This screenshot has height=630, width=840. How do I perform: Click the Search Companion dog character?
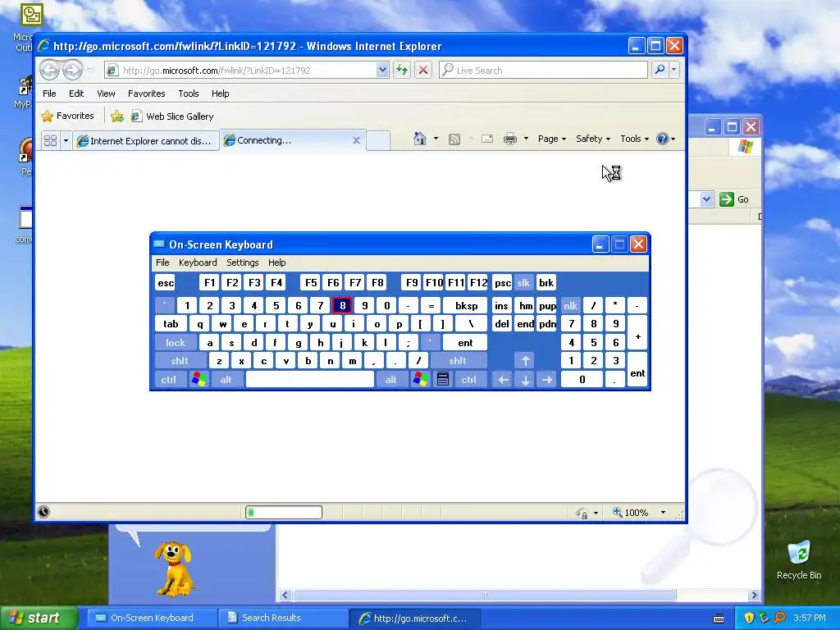(x=174, y=569)
